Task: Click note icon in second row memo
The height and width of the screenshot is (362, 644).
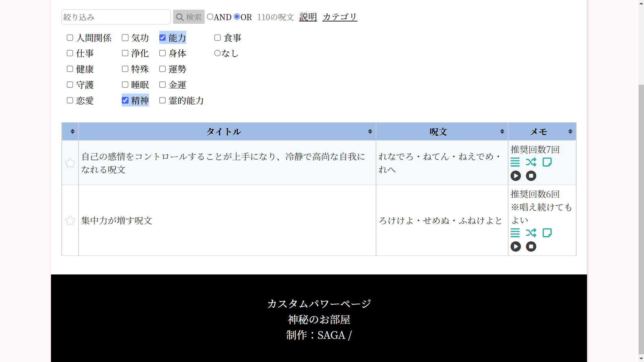Action: pos(547,233)
